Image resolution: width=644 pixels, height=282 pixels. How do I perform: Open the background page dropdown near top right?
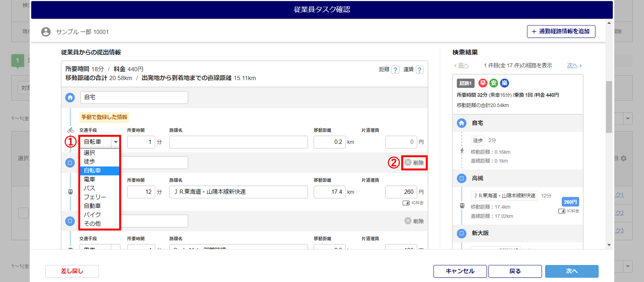click(x=628, y=119)
